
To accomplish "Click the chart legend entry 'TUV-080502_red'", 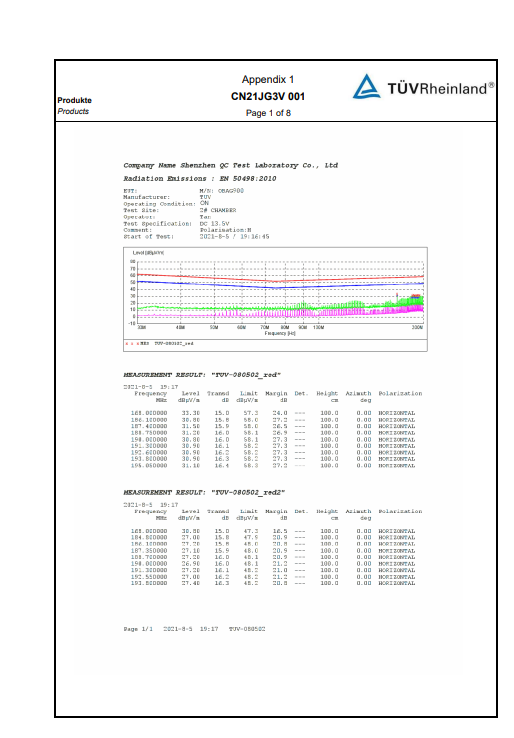I will 174,344.
